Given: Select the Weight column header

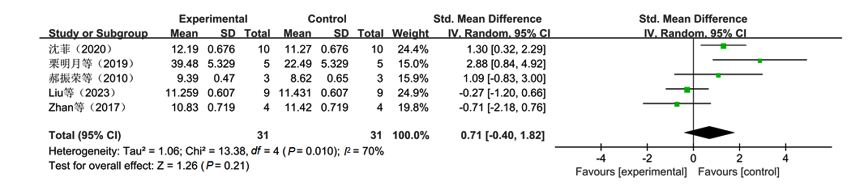Looking at the screenshot, I should (x=410, y=33).
